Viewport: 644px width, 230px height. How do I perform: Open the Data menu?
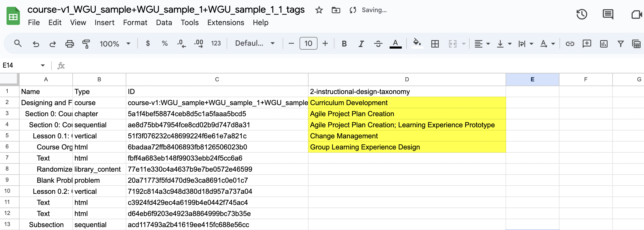pos(164,23)
